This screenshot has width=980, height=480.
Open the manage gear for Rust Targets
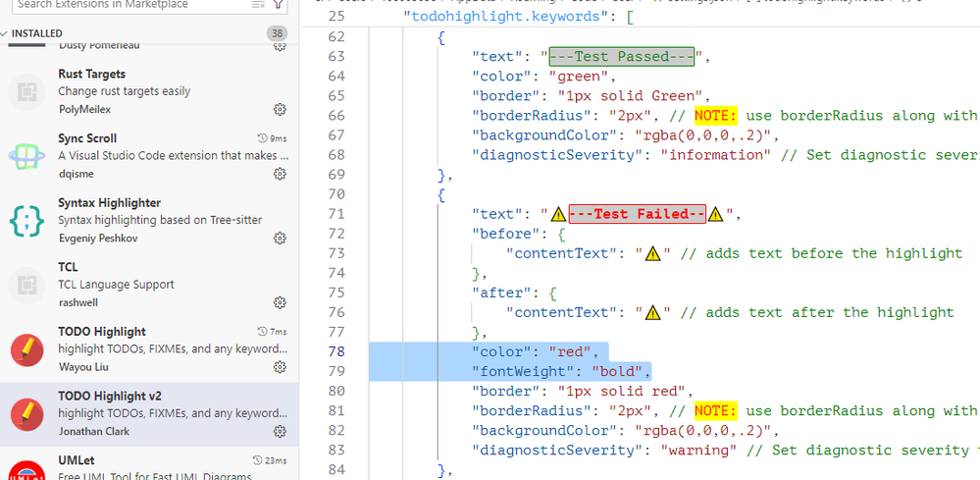280,109
